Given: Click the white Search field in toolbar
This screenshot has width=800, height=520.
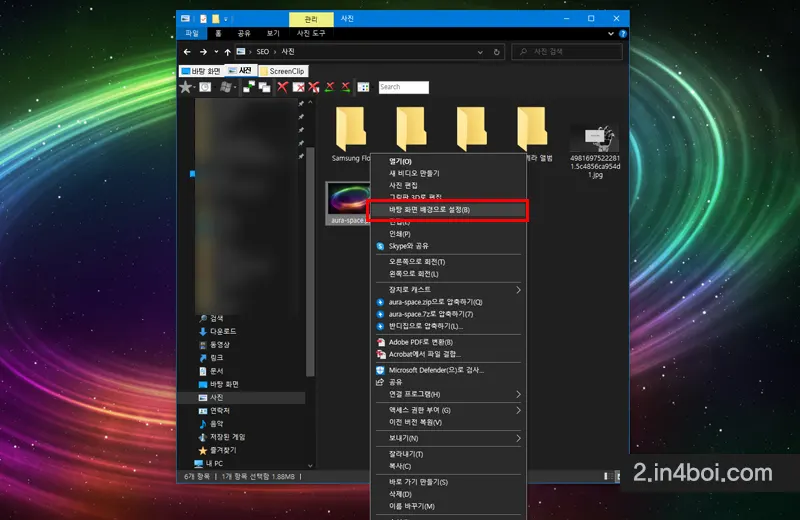Looking at the screenshot, I should (404, 87).
